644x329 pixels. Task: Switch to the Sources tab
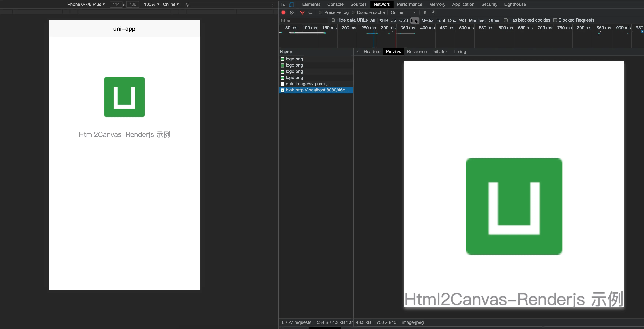tap(358, 5)
